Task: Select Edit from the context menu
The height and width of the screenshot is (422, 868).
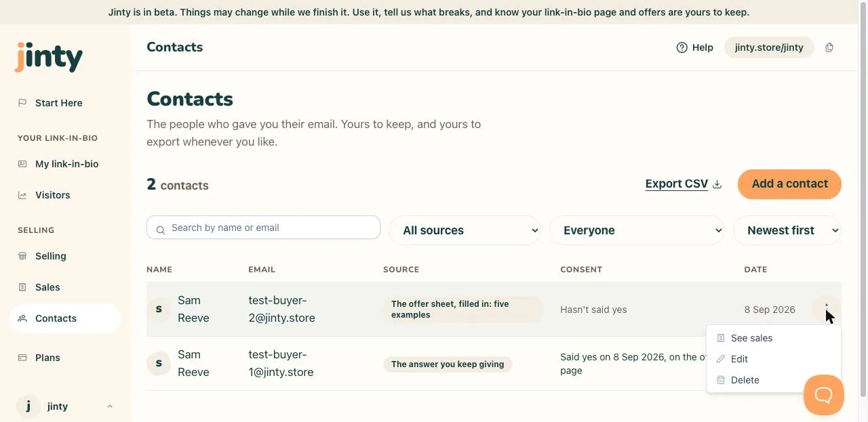Action: [x=773, y=359]
